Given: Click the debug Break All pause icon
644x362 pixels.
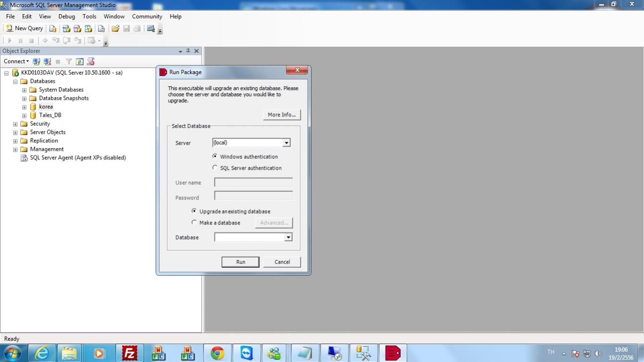Looking at the screenshot, I should click(20, 41).
